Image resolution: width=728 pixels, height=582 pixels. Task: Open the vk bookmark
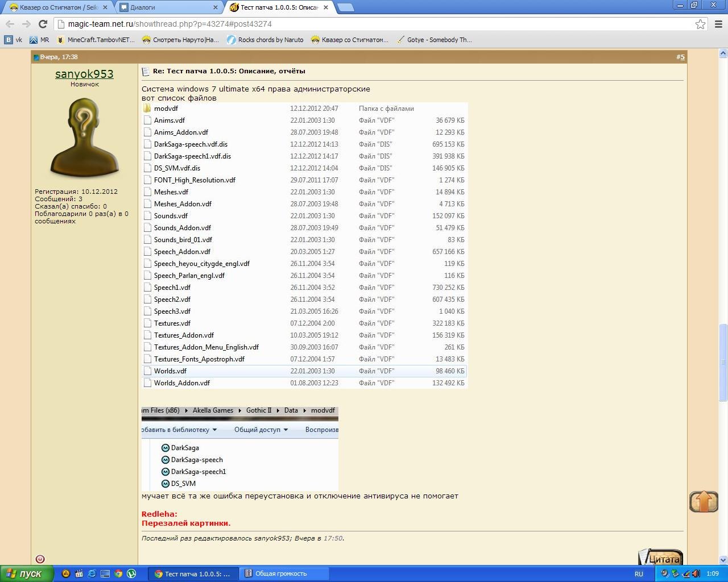(x=14, y=40)
